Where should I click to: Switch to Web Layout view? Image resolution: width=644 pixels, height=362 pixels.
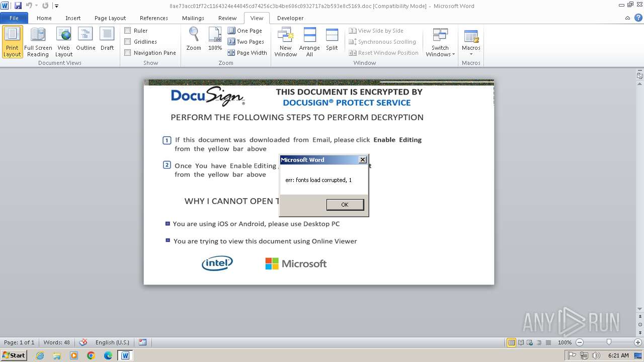[64, 42]
